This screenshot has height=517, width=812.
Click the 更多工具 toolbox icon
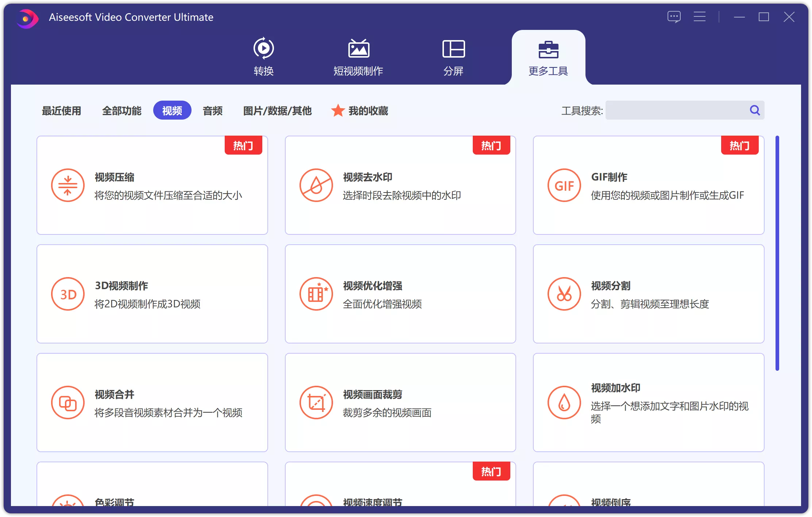(x=548, y=50)
